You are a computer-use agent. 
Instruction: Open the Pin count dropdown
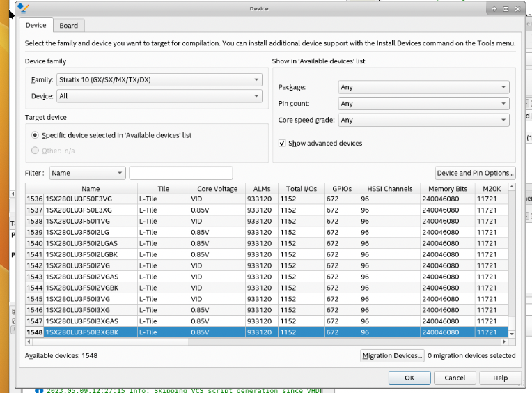[423, 104]
